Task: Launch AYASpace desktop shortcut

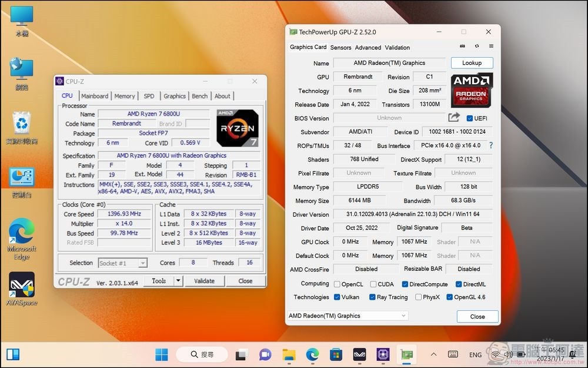Action: [22, 289]
